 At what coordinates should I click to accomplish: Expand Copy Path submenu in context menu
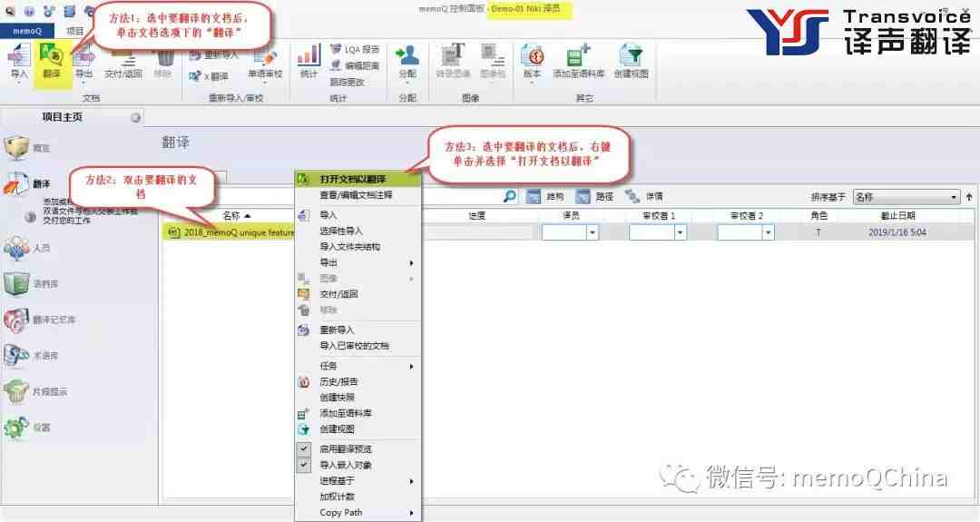pos(358,512)
